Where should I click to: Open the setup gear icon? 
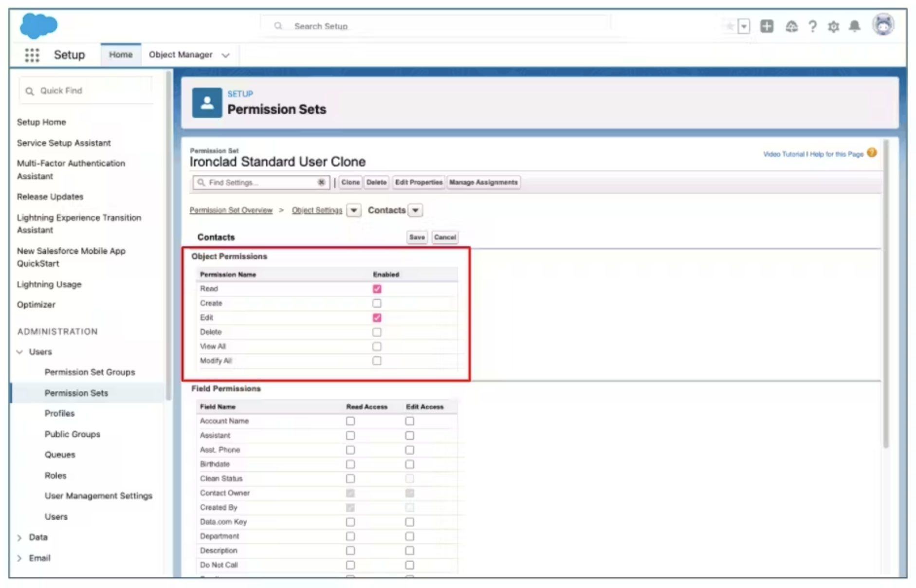point(833,26)
